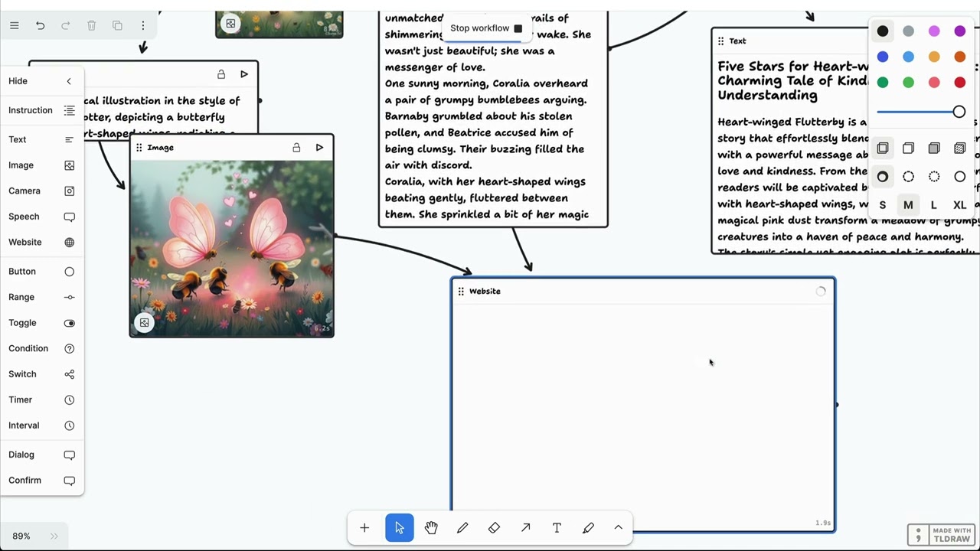The height and width of the screenshot is (551, 980).
Task: Click image icon on butterfly picture corner
Action: click(144, 323)
